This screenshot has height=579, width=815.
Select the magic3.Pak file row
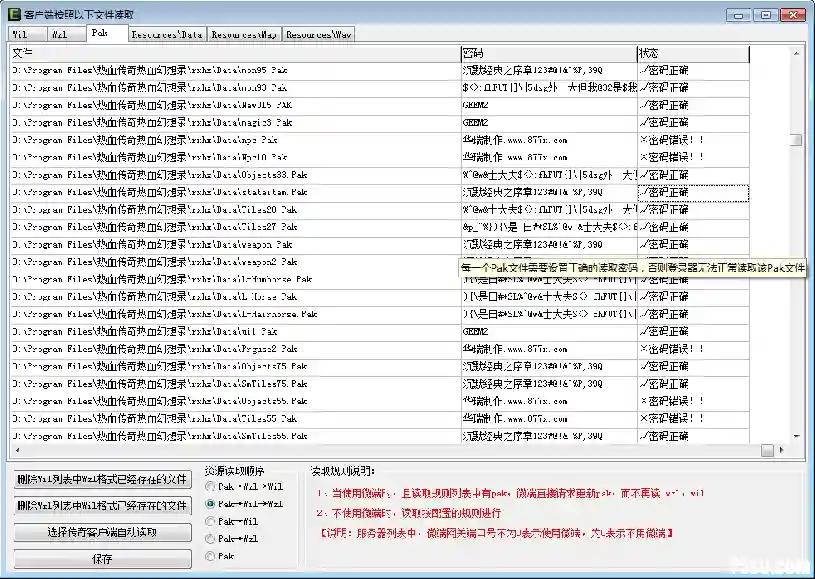[x=380, y=123]
